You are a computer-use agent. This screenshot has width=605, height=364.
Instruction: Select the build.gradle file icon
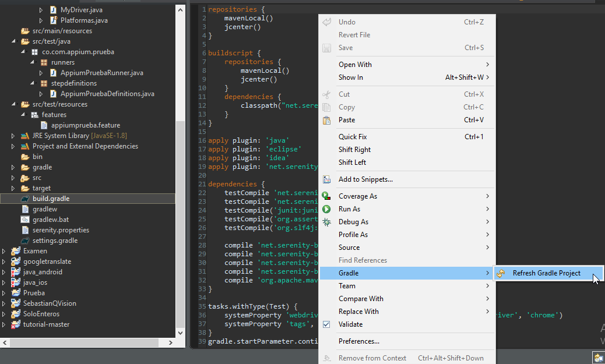click(x=25, y=199)
